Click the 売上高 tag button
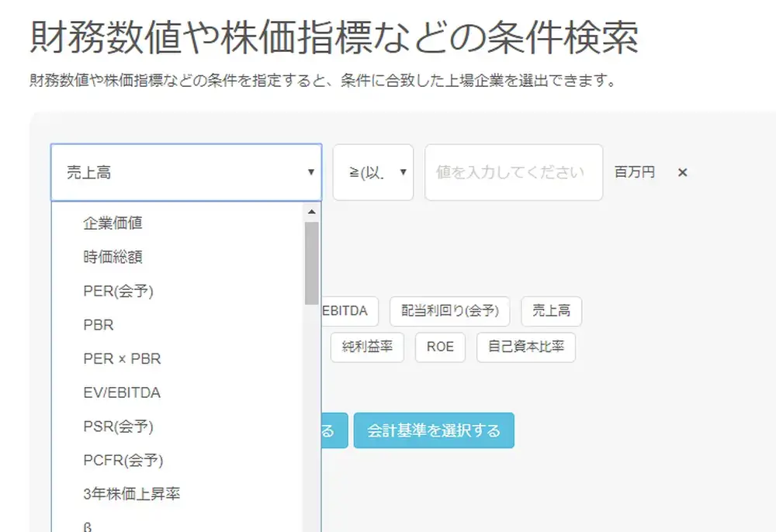 pyautogui.click(x=551, y=311)
